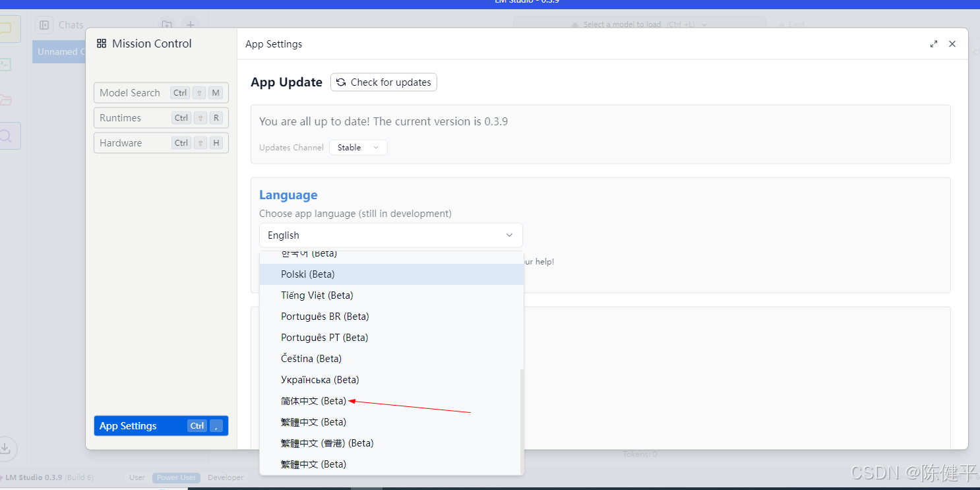980x490 pixels.
Task: Switch to Developer mode at bottom
Action: 226,477
